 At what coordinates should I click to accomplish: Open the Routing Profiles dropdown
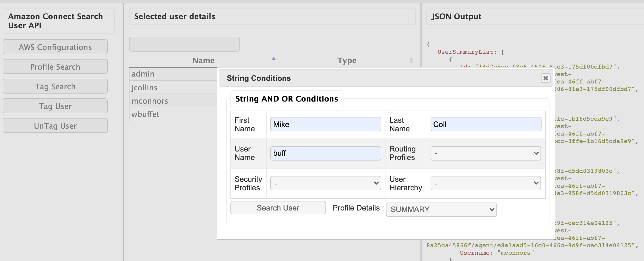[486, 153]
